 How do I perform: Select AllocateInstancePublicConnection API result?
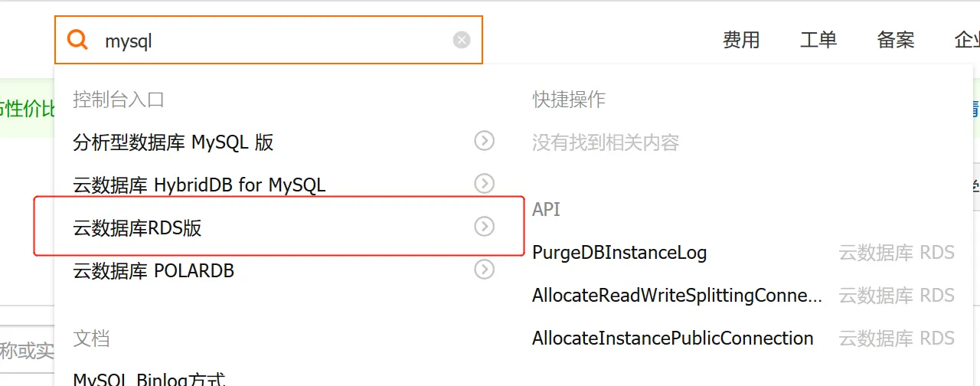pos(673,339)
